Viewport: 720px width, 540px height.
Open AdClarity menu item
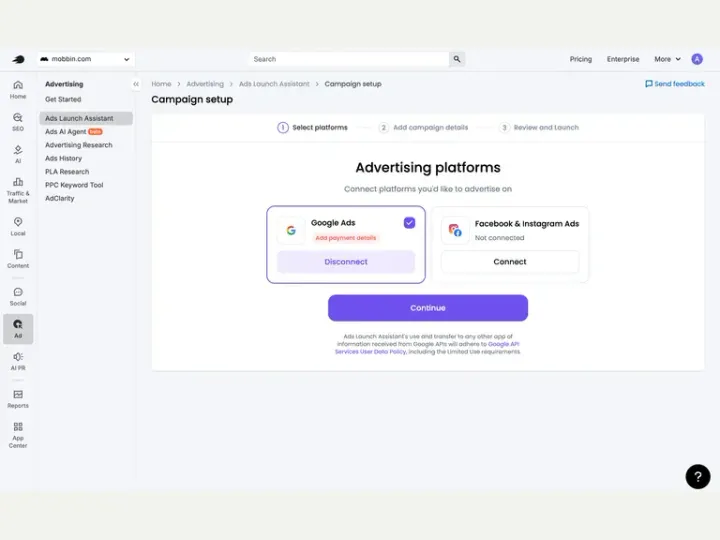click(60, 198)
